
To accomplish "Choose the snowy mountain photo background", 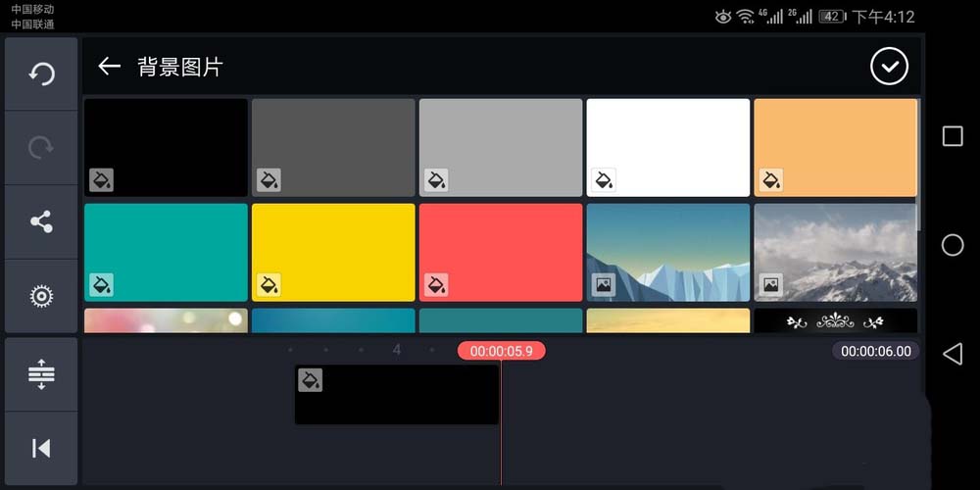I will (836, 253).
